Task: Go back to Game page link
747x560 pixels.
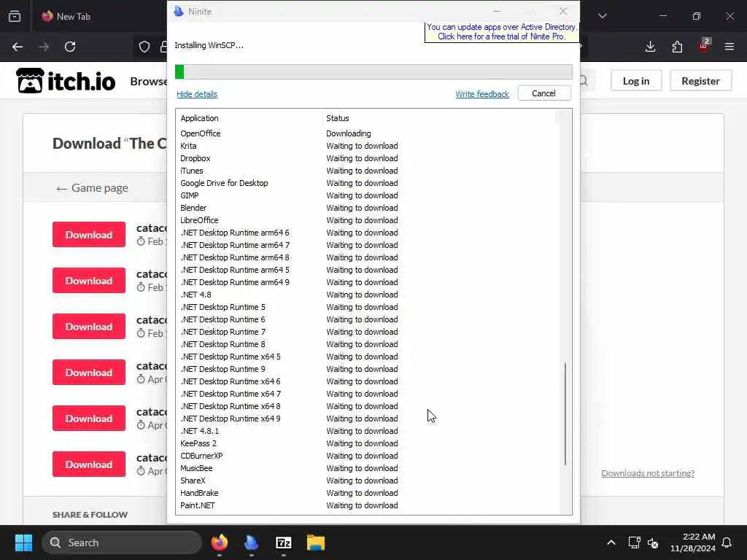Action: click(92, 188)
